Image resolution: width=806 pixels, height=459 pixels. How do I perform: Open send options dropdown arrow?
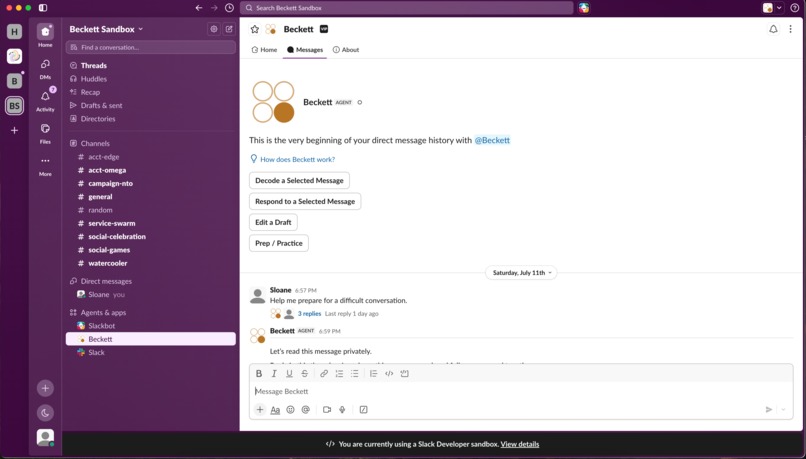[x=783, y=410]
